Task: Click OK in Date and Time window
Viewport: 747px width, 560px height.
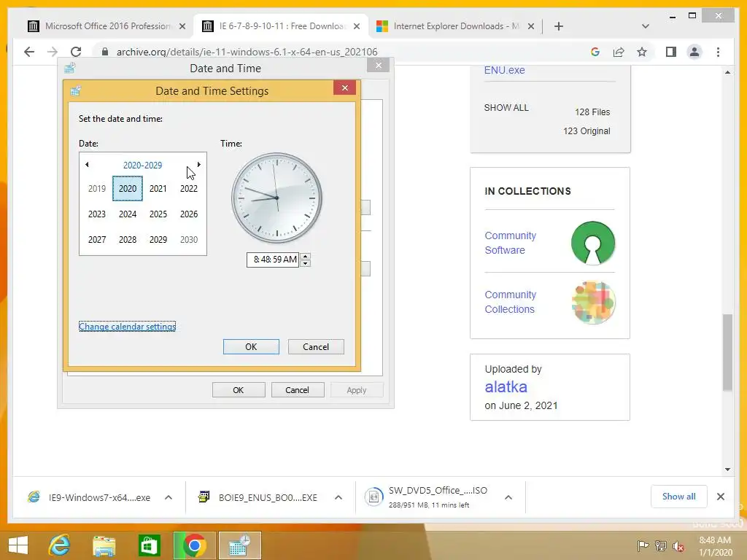Action: [x=239, y=390]
